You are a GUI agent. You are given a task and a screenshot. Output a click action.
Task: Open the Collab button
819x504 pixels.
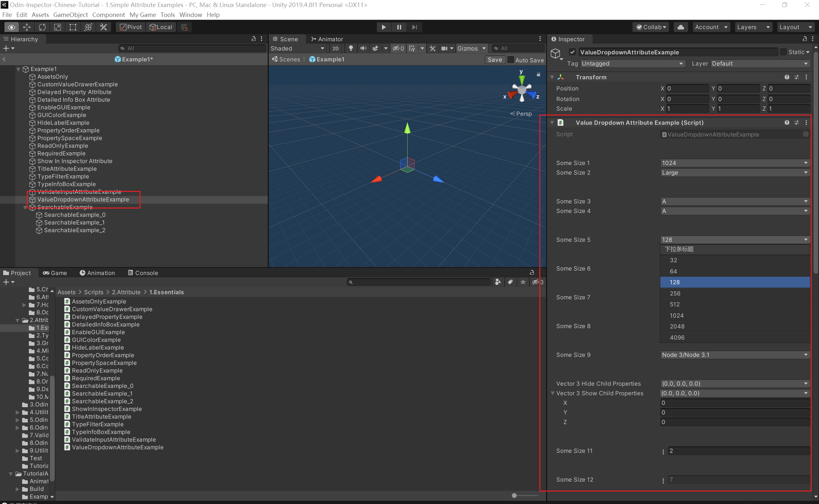651,27
